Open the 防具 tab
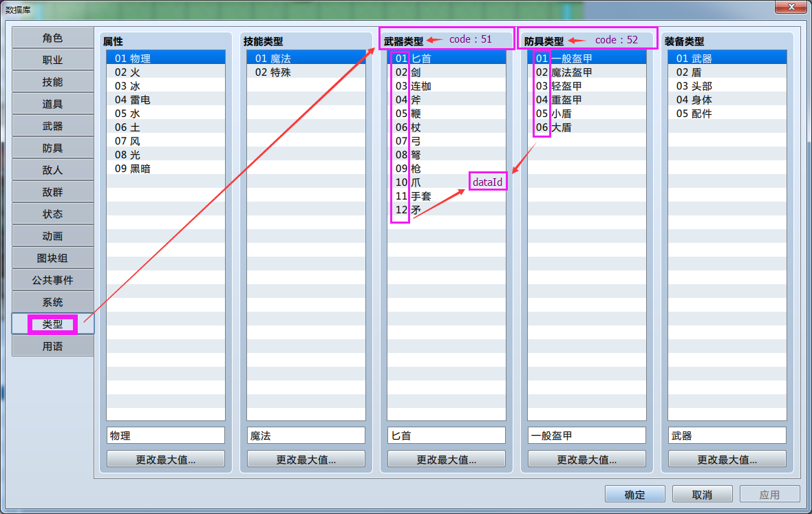 tap(52, 148)
